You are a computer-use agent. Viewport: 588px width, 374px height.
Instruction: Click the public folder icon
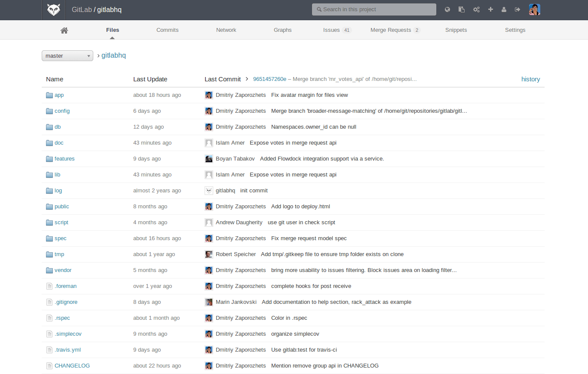coord(49,207)
